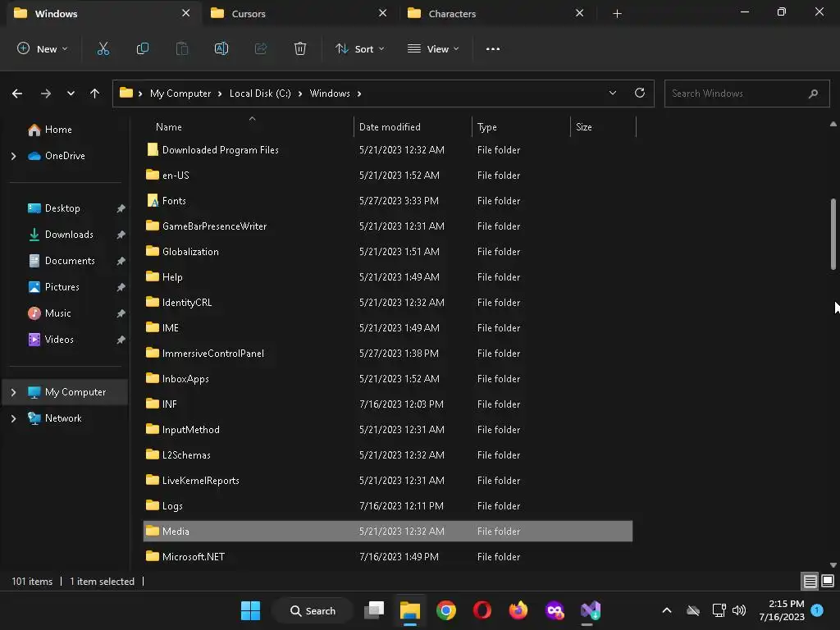Open the View dropdown menu
840x630 pixels.
click(433, 48)
